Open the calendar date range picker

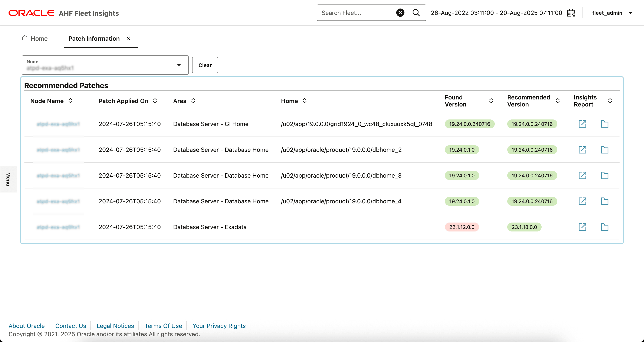pyautogui.click(x=571, y=13)
